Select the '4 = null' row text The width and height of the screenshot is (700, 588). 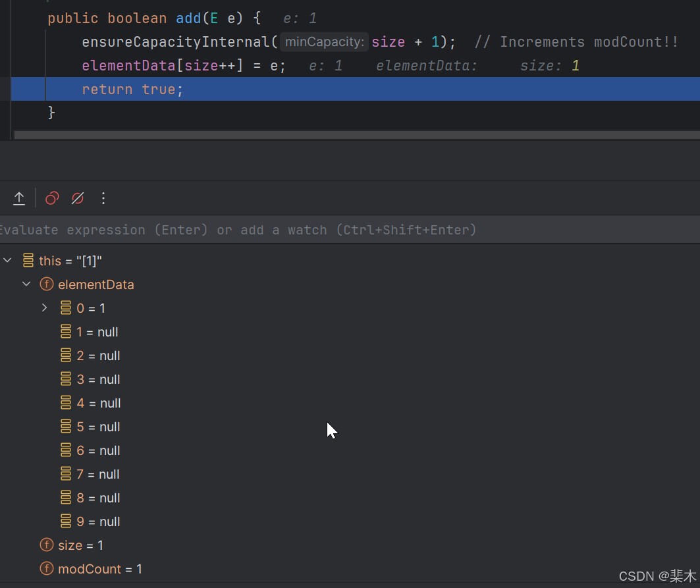point(99,403)
